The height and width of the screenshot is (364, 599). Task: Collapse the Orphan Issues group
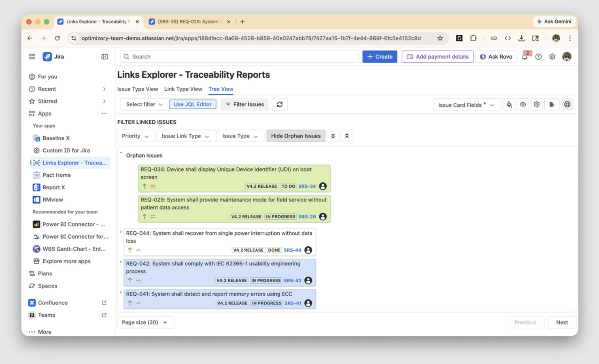click(121, 153)
